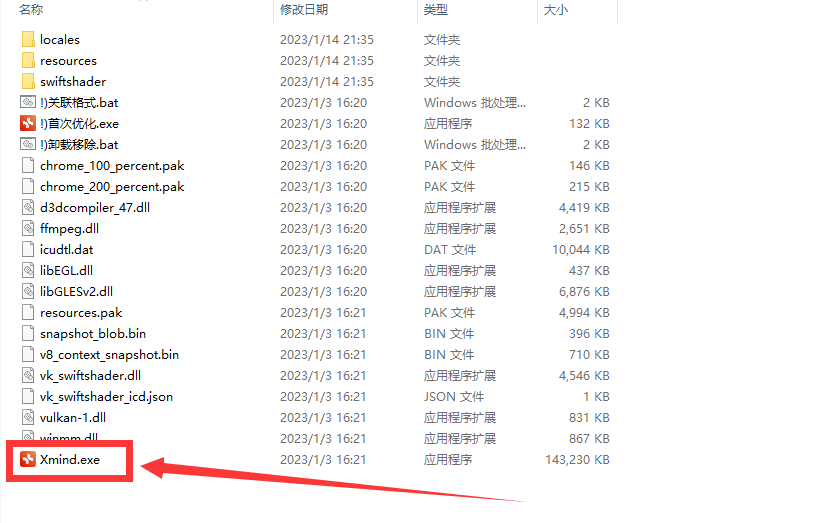Select the 关联格式.bat file icon

click(28, 103)
